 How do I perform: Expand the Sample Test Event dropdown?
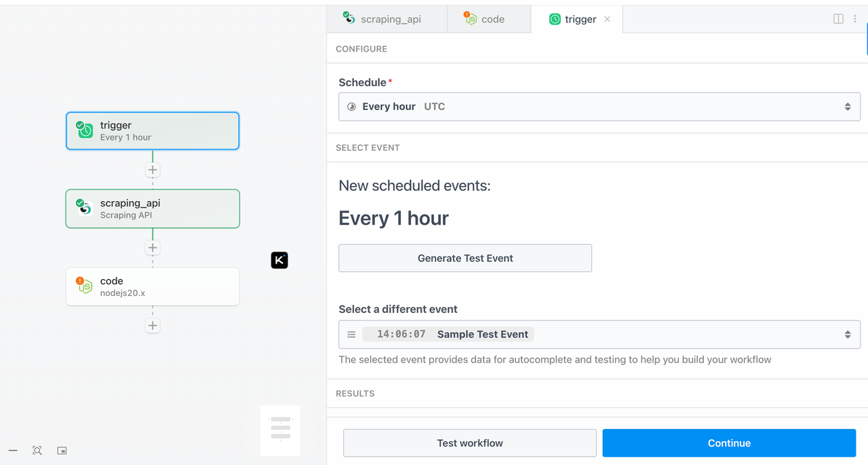(599, 335)
